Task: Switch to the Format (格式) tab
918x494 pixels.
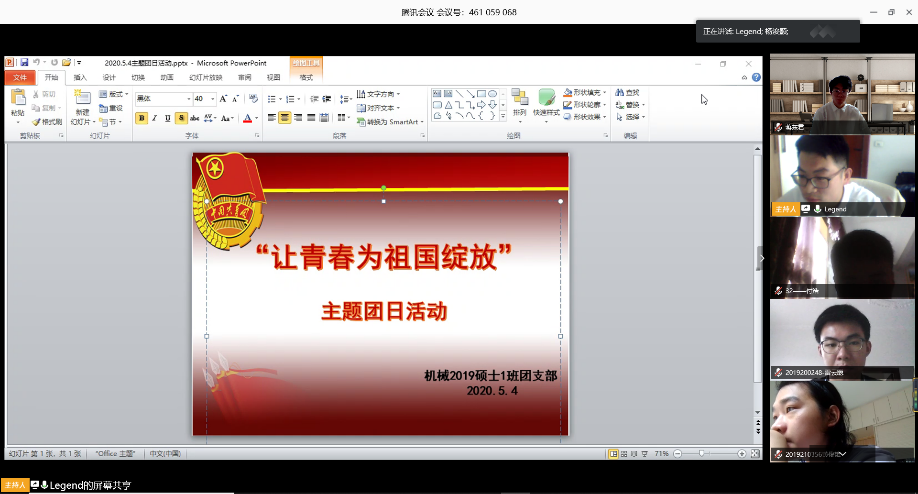Action: pos(306,77)
